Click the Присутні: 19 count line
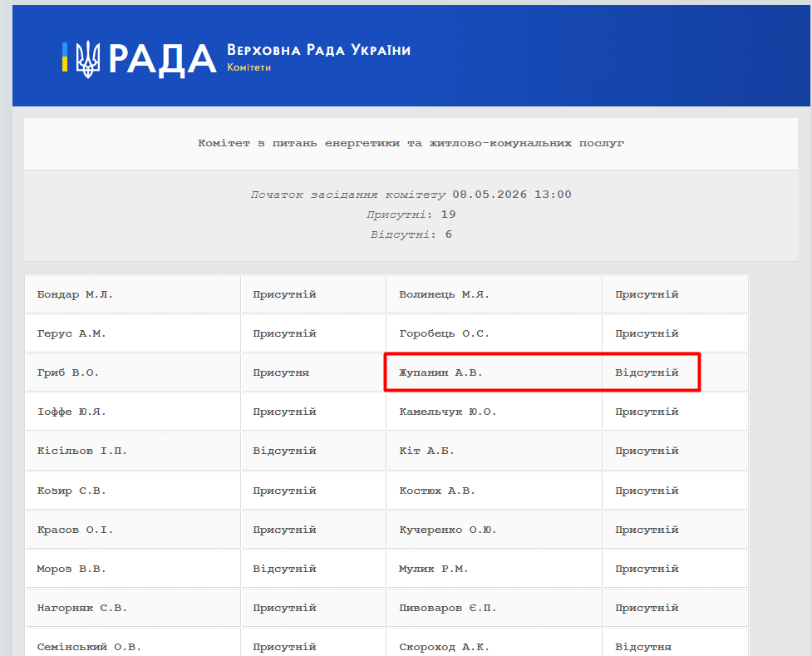Screen dimensions: 812x656 pyautogui.click(x=411, y=215)
